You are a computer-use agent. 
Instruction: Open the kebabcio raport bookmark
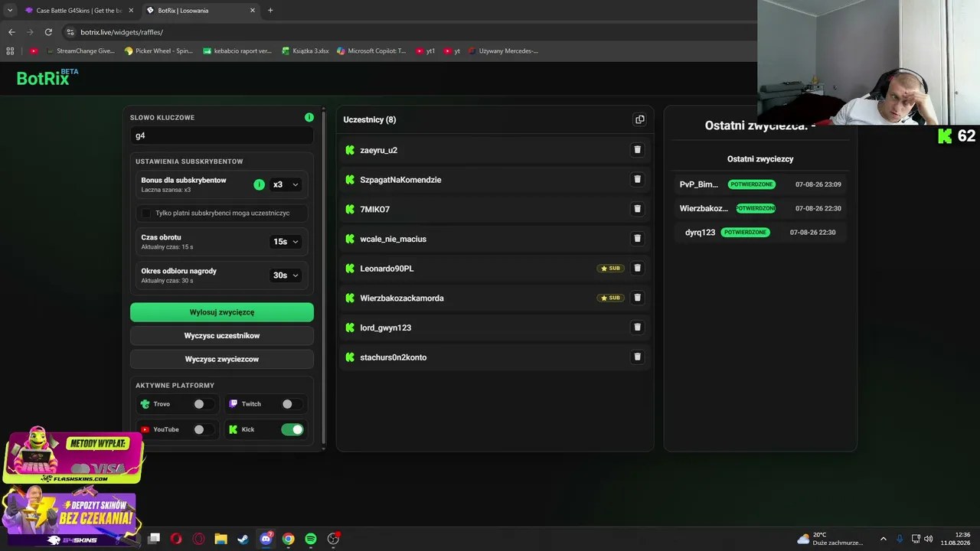point(237,51)
